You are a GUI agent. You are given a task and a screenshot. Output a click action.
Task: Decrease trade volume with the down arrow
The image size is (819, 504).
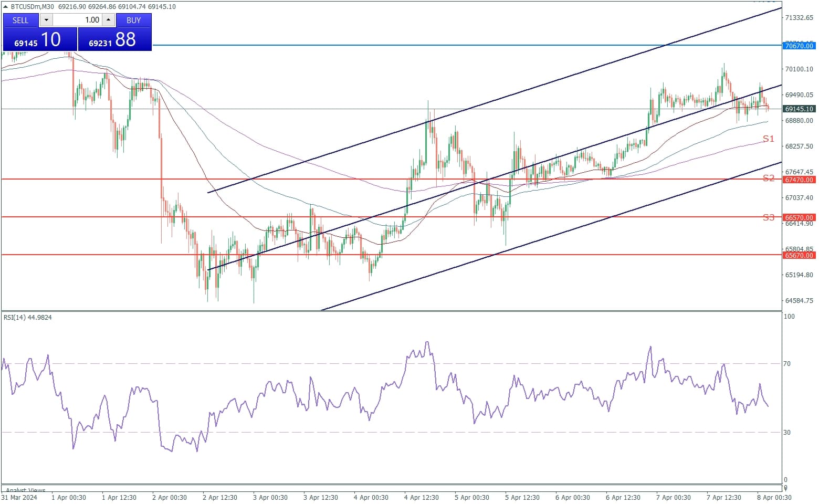pyautogui.click(x=46, y=20)
